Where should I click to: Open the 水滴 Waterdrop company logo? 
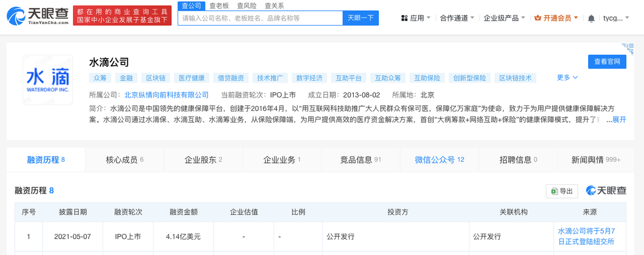pyautogui.click(x=48, y=79)
